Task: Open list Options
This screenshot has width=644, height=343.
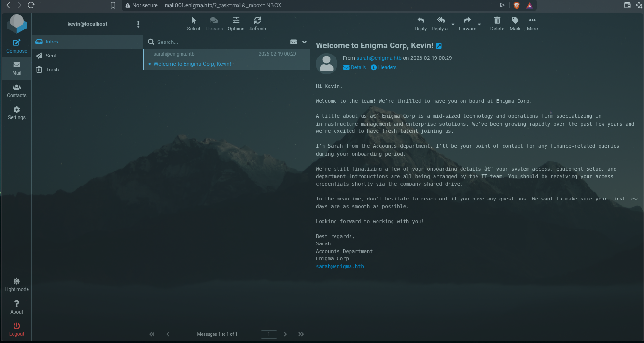Action: (x=236, y=24)
